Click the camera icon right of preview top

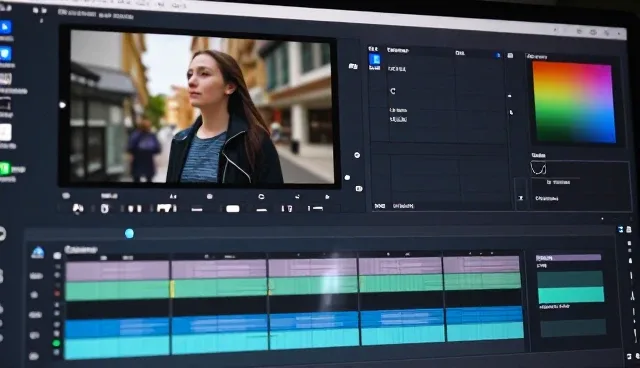tap(353, 66)
